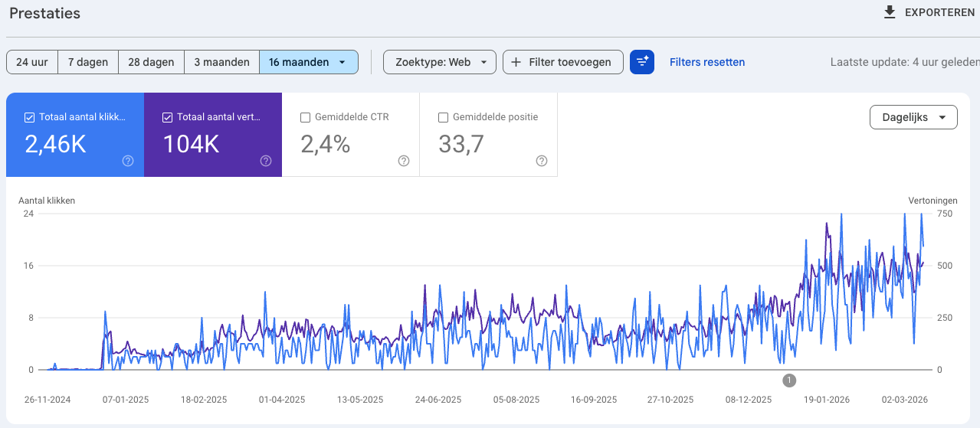Enable the Gemiddelde positie checkbox
This screenshot has width=980, height=428.
(443, 117)
